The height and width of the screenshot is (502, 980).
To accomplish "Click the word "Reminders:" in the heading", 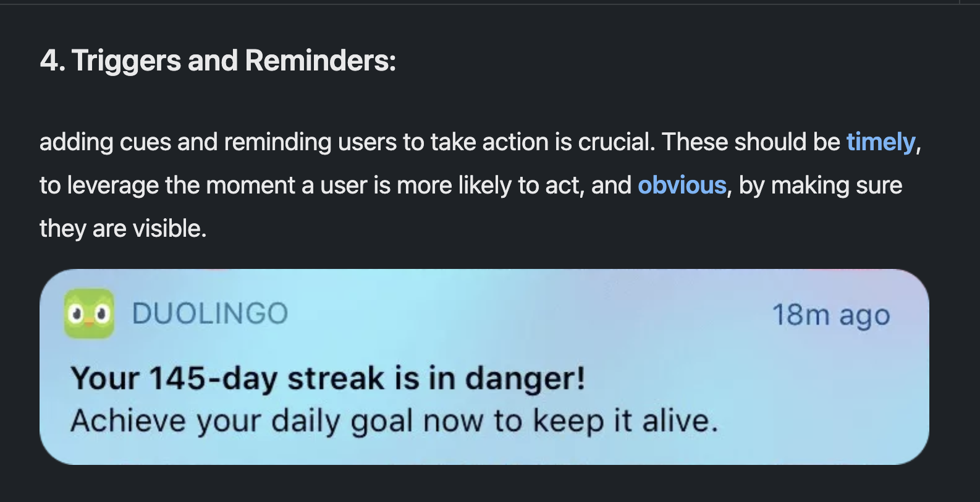I will click(x=320, y=61).
